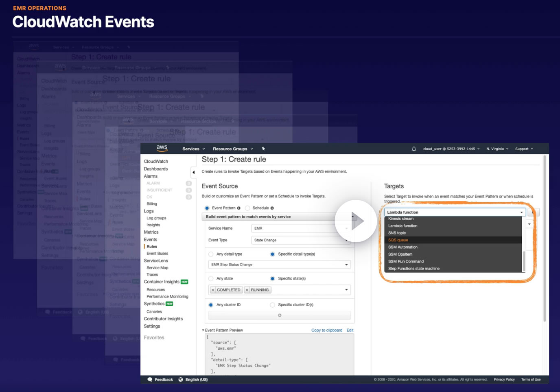This screenshot has width=560, height=392.
Task: Click the plus icon under cluster ID
Action: click(280, 315)
